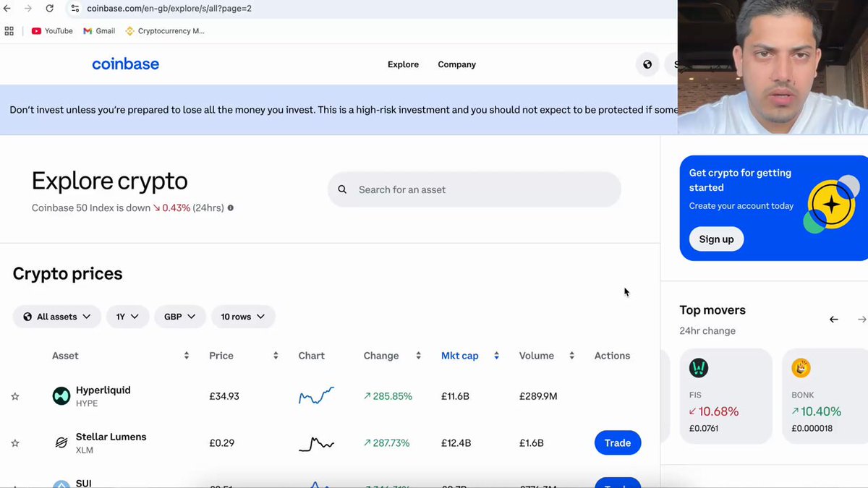Click the Stellar Lumens chart sparkline

click(x=316, y=443)
